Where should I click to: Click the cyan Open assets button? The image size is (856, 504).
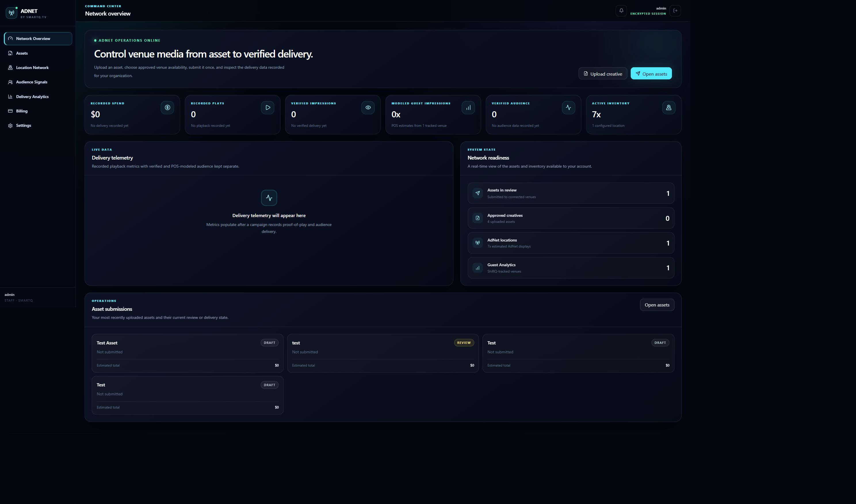pyautogui.click(x=651, y=74)
